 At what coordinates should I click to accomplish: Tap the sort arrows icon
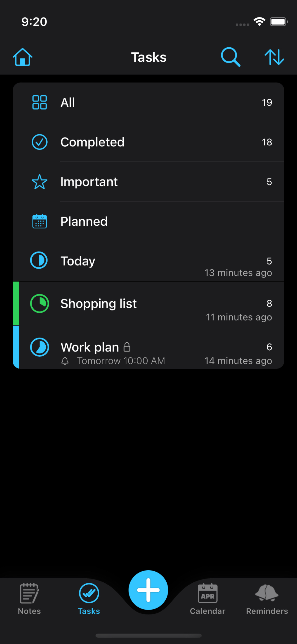274,57
